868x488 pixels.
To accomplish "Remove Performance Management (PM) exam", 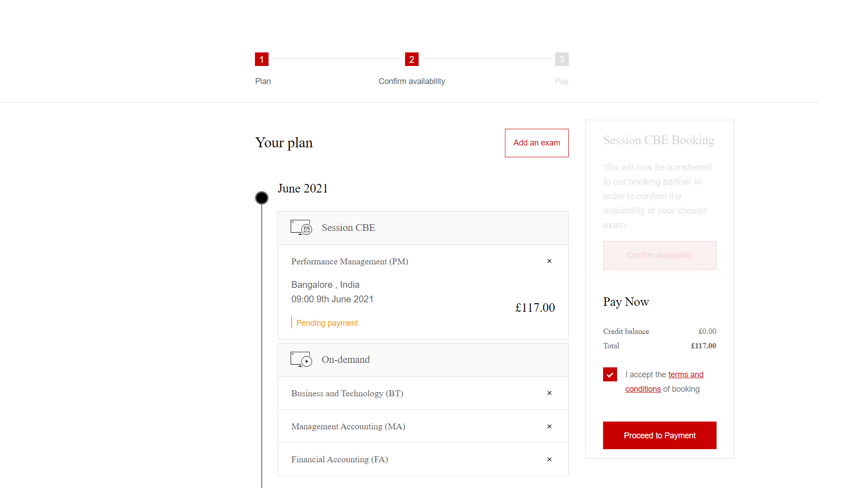I will [x=549, y=261].
